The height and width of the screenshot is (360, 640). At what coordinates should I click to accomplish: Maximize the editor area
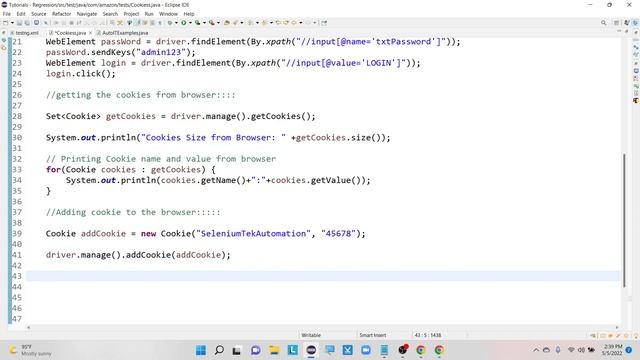pos(627,31)
